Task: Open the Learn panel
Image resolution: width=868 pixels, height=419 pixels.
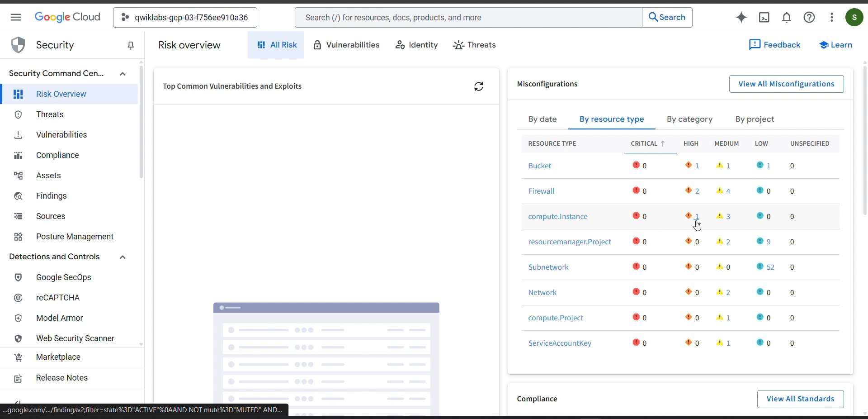Action: (835, 45)
